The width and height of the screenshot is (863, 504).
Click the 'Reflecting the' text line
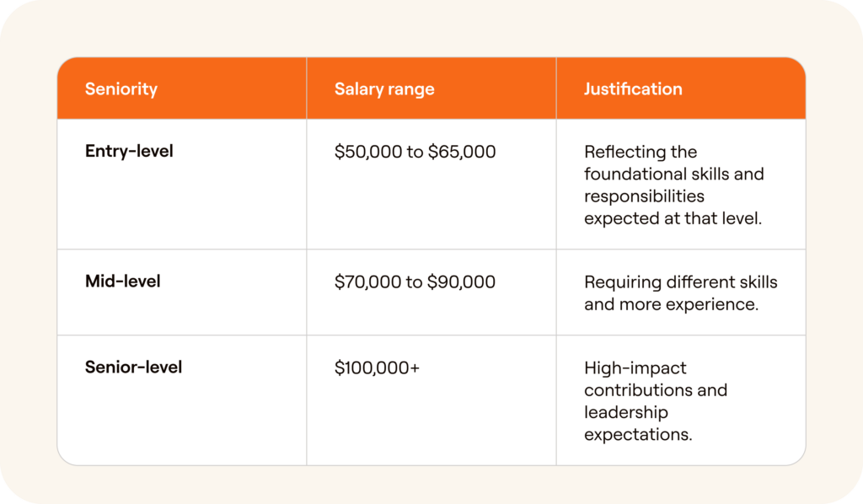tap(641, 152)
